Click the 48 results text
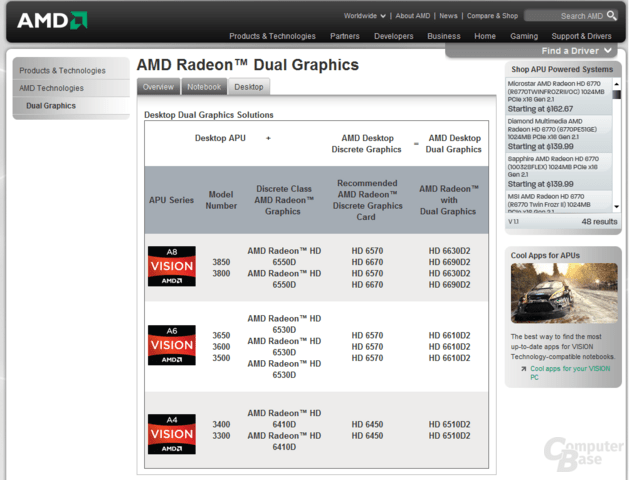632x480 pixels. click(599, 222)
